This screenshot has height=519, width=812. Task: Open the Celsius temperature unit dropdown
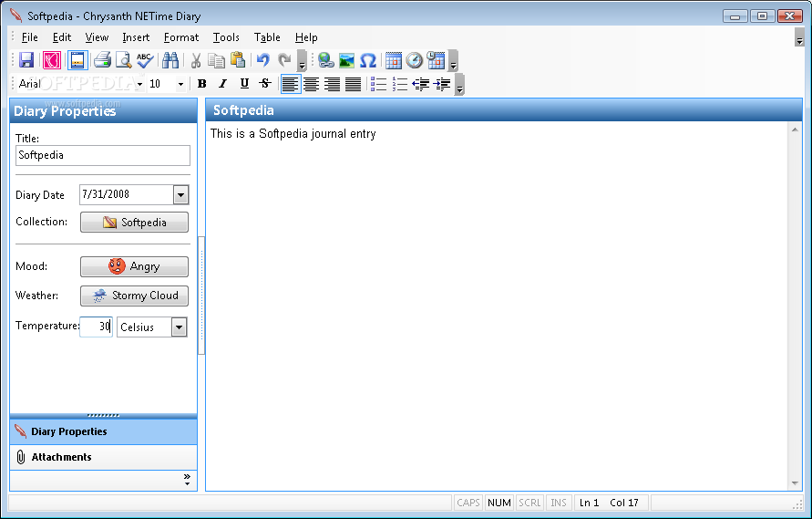180,327
